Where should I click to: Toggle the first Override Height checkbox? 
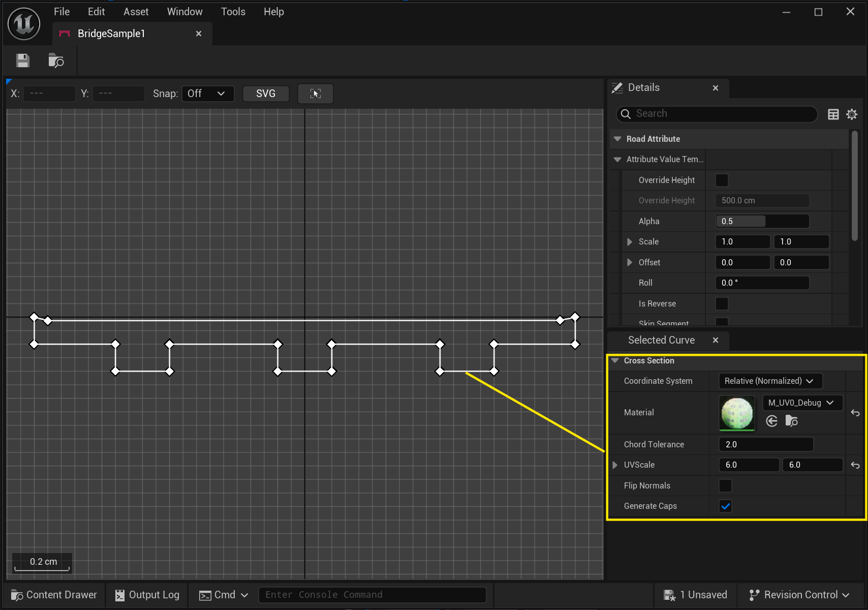click(x=722, y=180)
